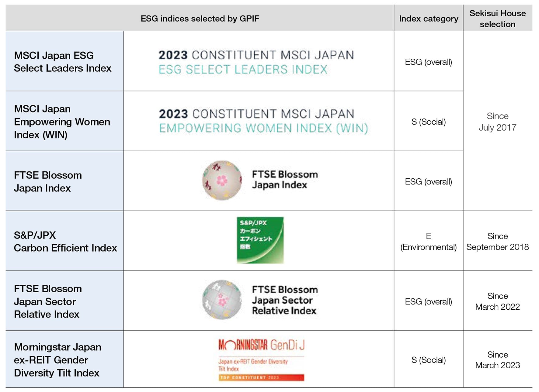Click the green S&P/JPX Carbon Efficient logo
Viewport: 539px width, 392px height.
(x=260, y=240)
